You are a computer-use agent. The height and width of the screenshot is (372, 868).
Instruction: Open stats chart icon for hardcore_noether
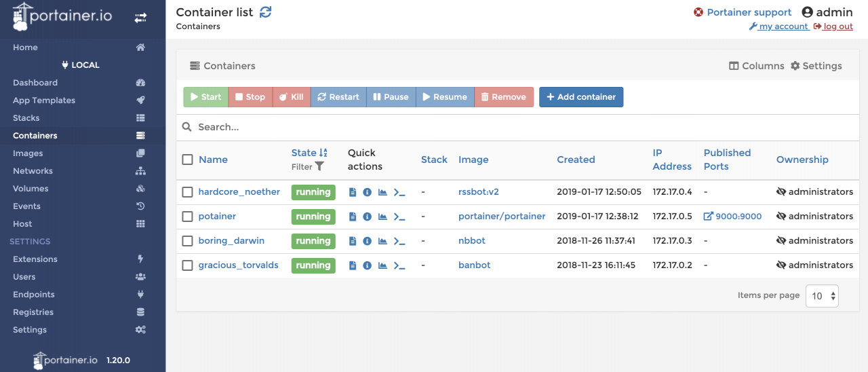tap(382, 192)
